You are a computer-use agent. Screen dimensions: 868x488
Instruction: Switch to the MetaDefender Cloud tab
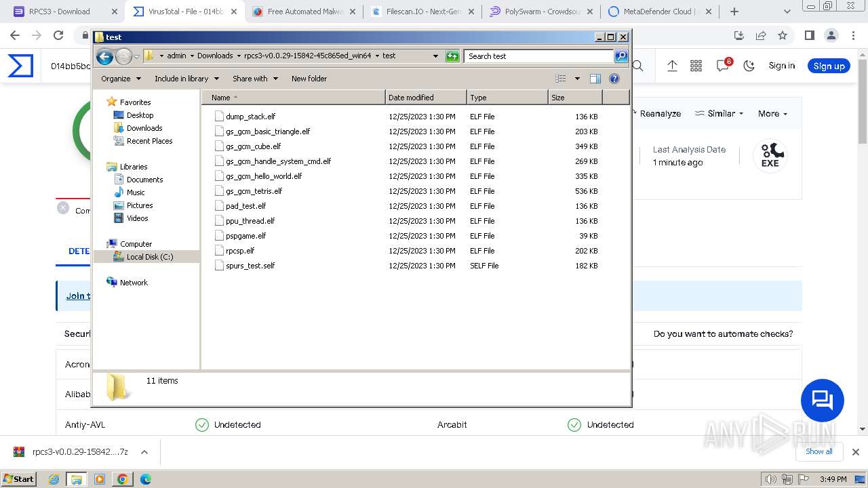[x=659, y=12]
